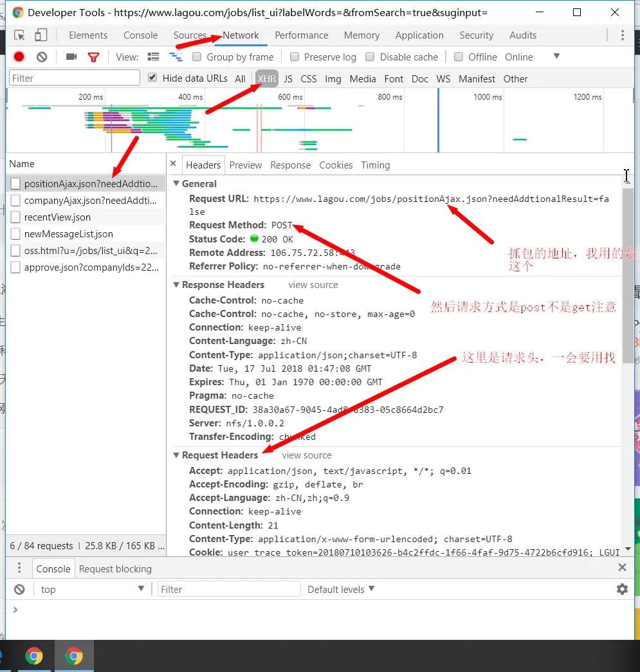The width and height of the screenshot is (640, 672).
Task: Click the headers pane scroll-down arrow
Action: tap(628, 549)
